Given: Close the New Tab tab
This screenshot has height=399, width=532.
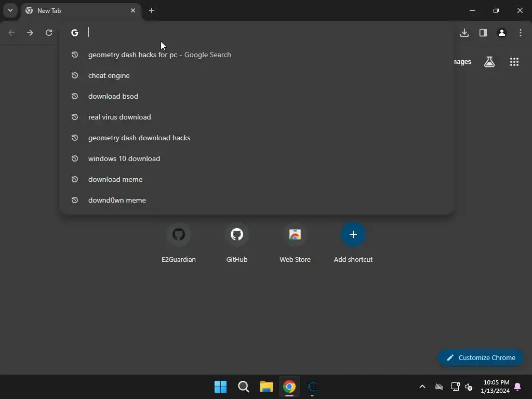Looking at the screenshot, I should 133,10.
